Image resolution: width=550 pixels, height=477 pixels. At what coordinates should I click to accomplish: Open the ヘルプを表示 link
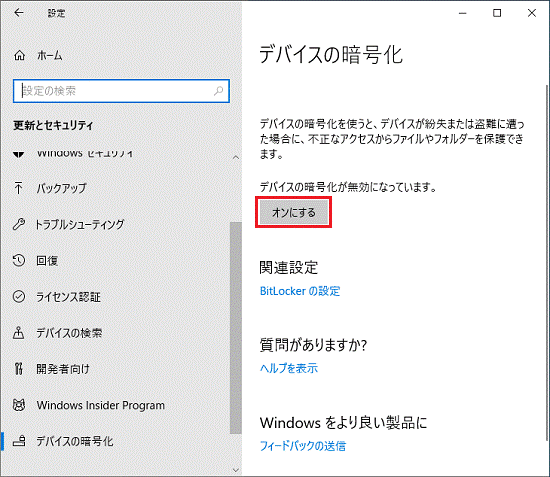[x=289, y=368]
